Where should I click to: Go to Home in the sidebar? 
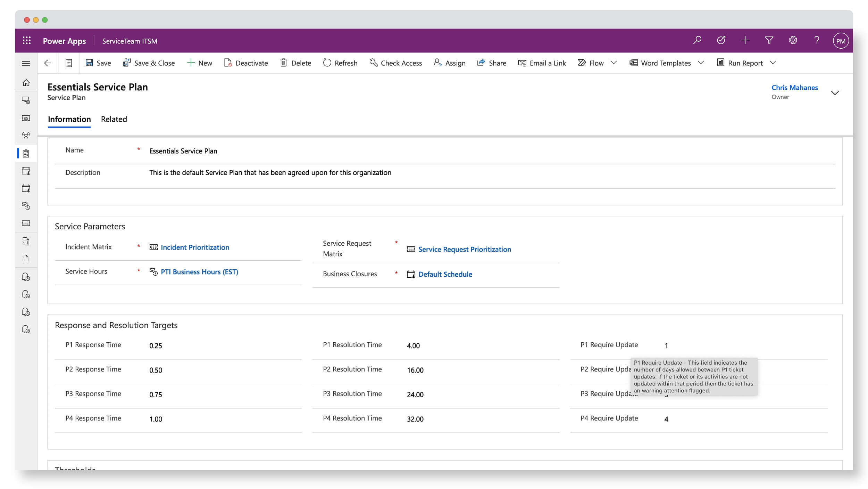click(26, 83)
